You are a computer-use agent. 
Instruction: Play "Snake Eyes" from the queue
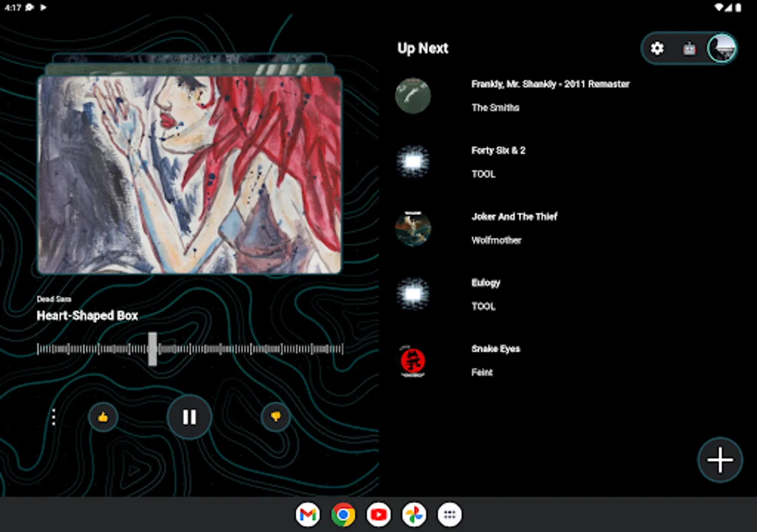496,349
